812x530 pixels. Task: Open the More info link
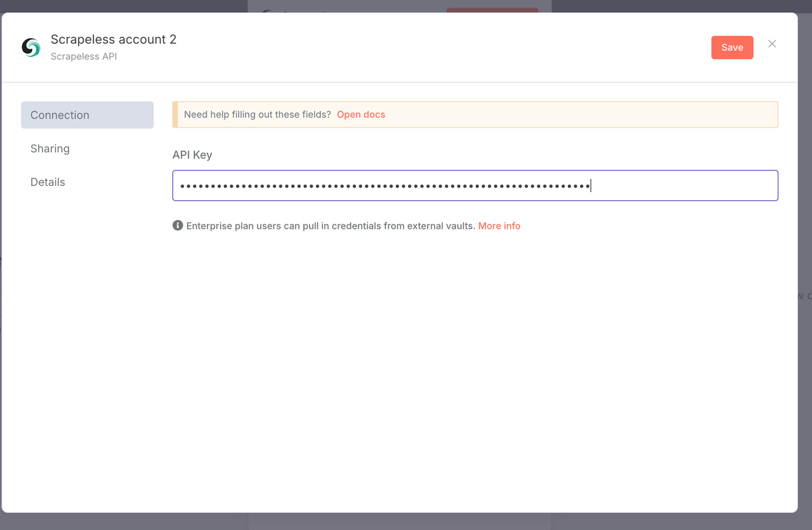[x=499, y=226]
